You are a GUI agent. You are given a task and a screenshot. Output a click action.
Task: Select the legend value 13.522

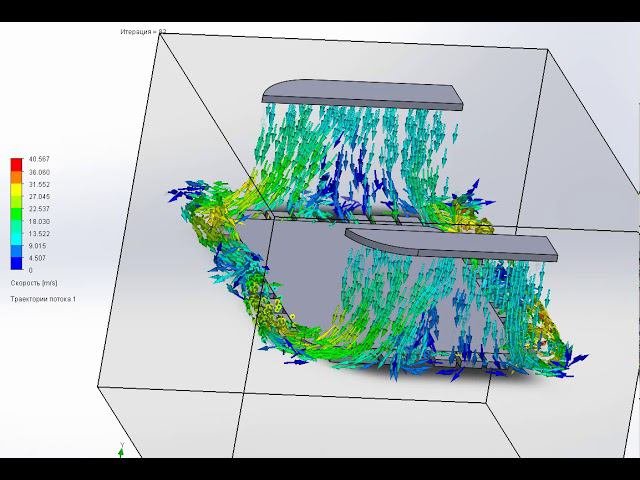[x=39, y=233]
